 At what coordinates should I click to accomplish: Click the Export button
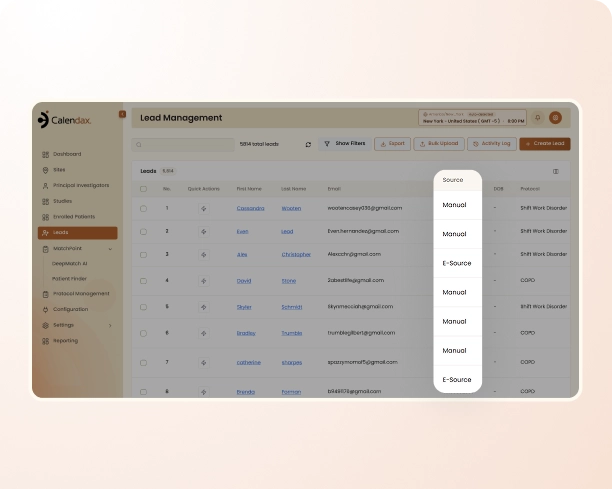coord(392,144)
